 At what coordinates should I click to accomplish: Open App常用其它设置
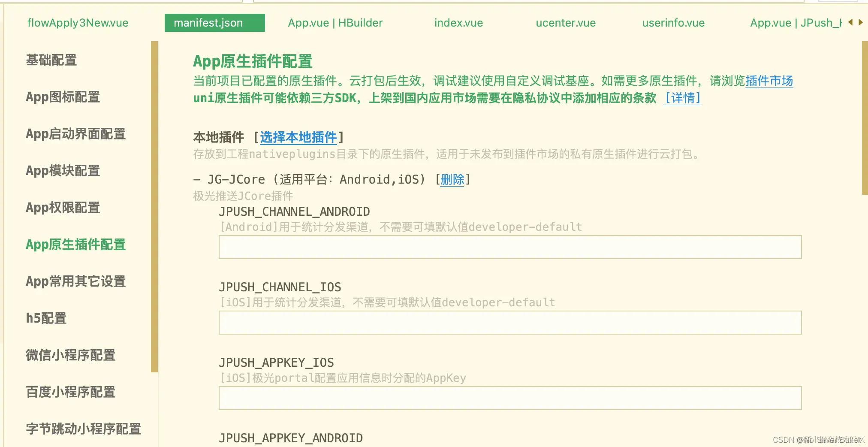(x=76, y=281)
